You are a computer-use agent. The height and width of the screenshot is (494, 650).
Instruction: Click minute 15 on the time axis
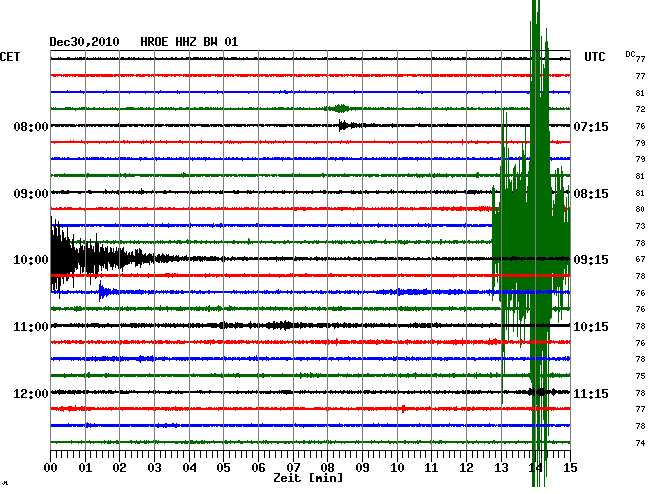570,467
